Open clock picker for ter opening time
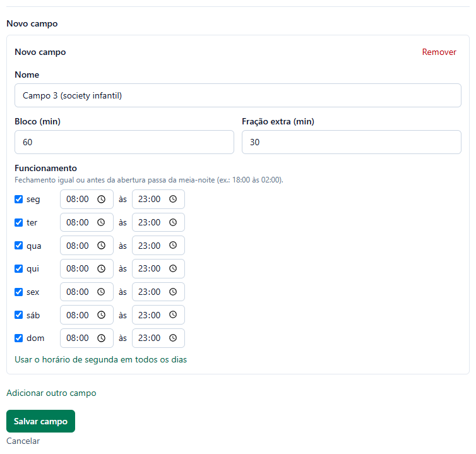 pos(101,223)
